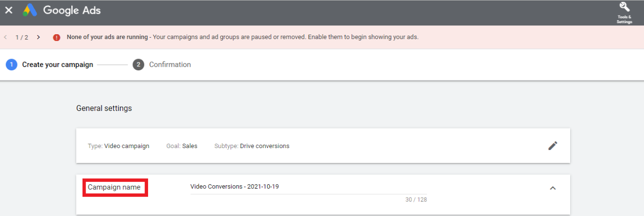Click the Create your campaign step label

(58, 65)
